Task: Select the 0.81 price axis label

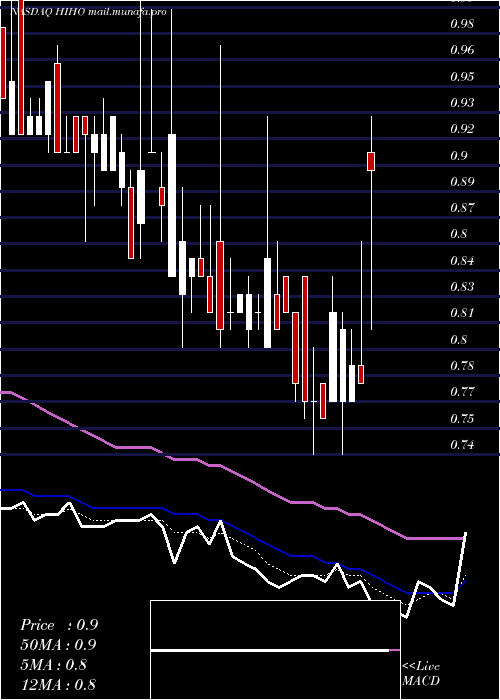Action: [x=462, y=313]
